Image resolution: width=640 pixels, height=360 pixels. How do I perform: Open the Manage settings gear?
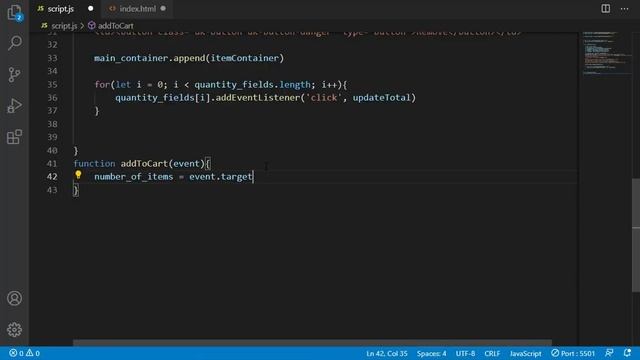point(14,329)
